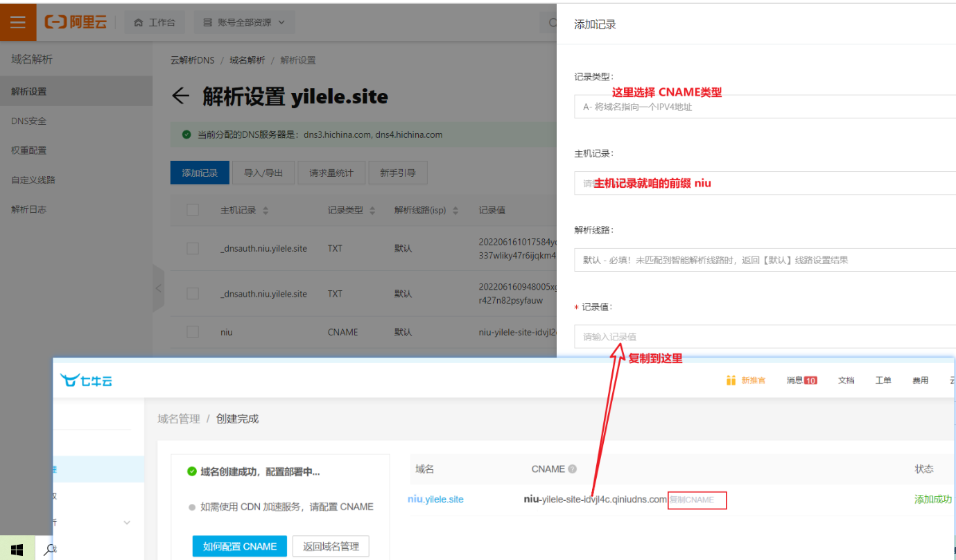Open the 记录类型 dropdown in 添加记录 panel
The width and height of the screenshot is (956, 560).
765,107
